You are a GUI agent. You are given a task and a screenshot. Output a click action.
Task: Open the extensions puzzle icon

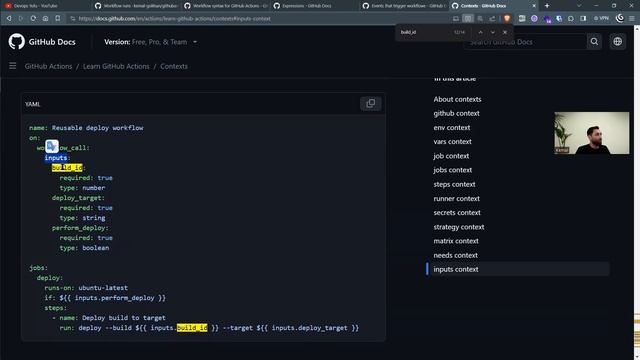[x=571, y=18]
